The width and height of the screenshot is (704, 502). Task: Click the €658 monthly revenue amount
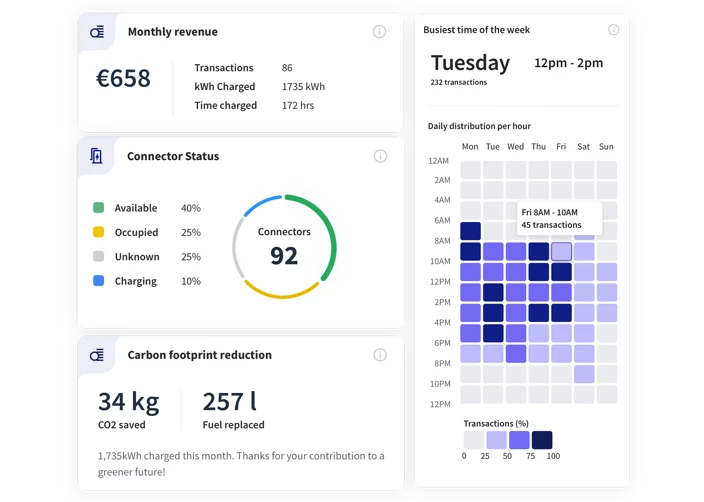[x=123, y=79]
